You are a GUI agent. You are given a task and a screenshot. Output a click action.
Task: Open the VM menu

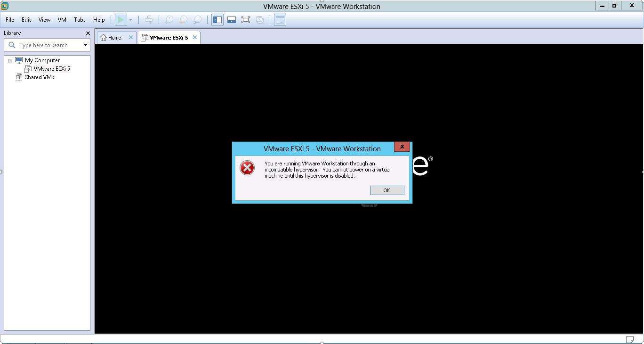tap(62, 20)
